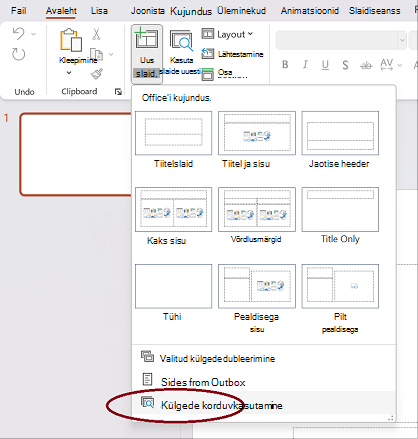Toggle Bold formatting

(x=285, y=64)
